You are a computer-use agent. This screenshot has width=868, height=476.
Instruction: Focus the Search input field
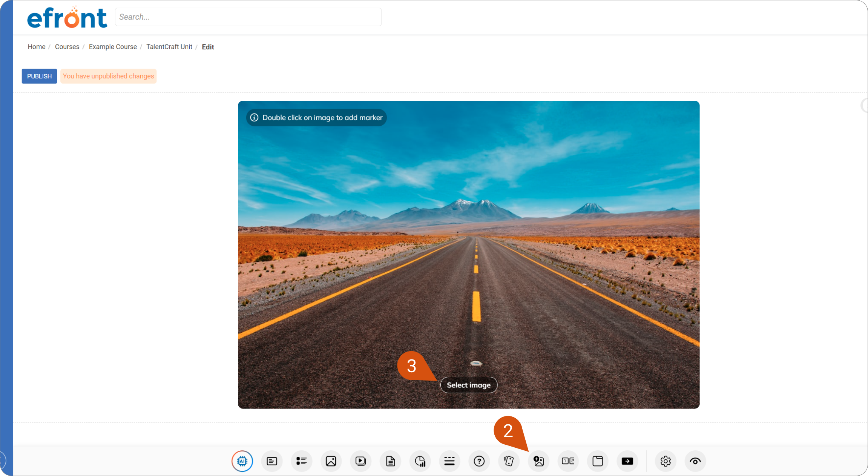(248, 17)
